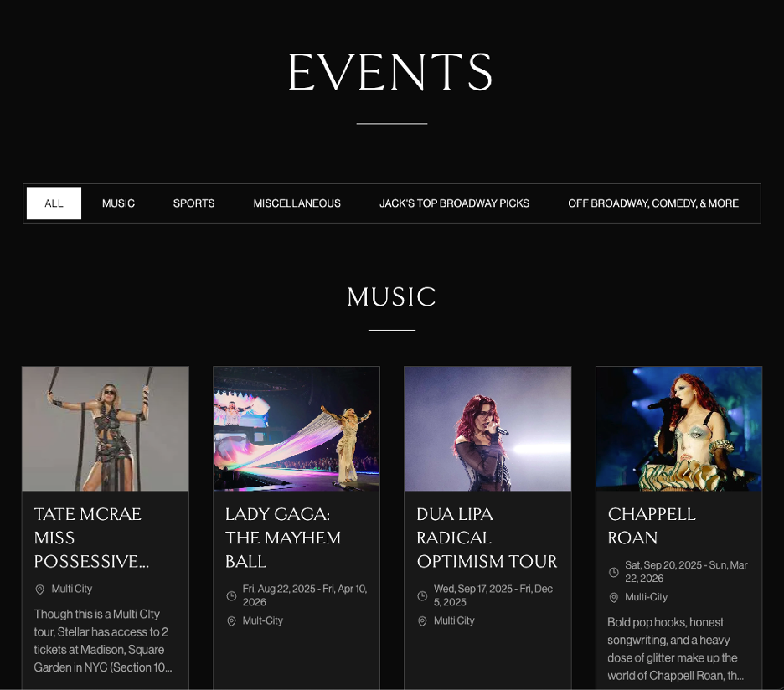
Task: Click the location pin icon on Dua Lipa card
Action: point(422,621)
